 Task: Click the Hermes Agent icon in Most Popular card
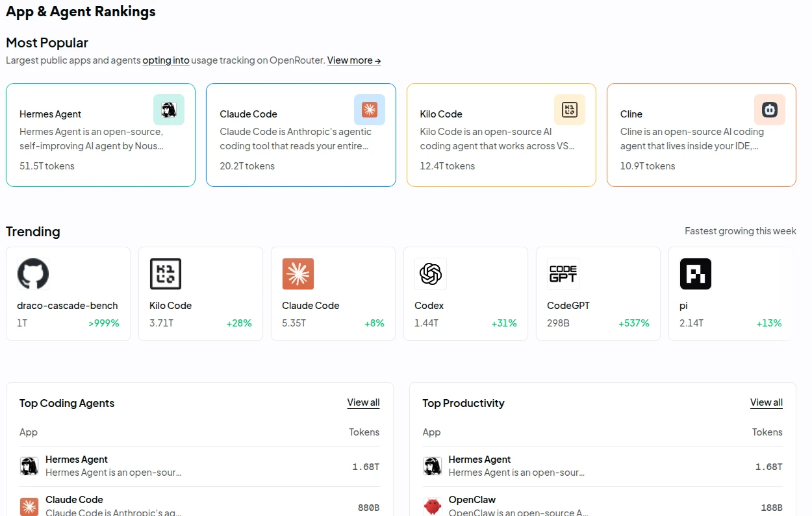coord(169,110)
